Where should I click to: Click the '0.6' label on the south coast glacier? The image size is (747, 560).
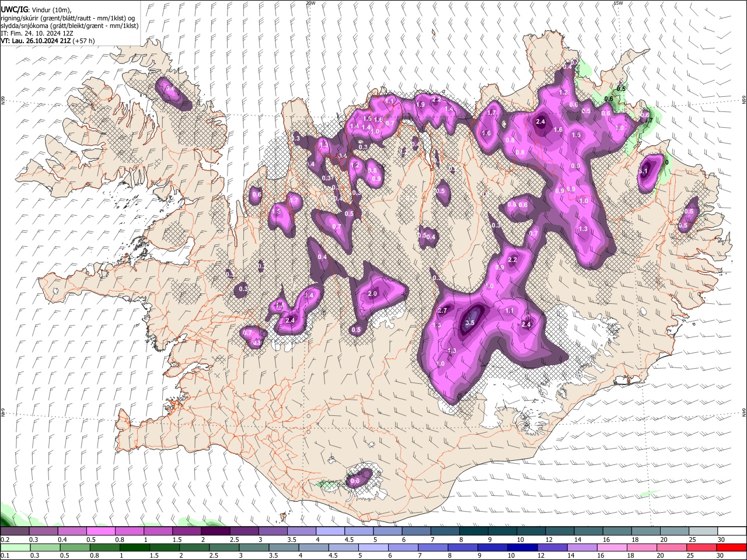[355, 481]
